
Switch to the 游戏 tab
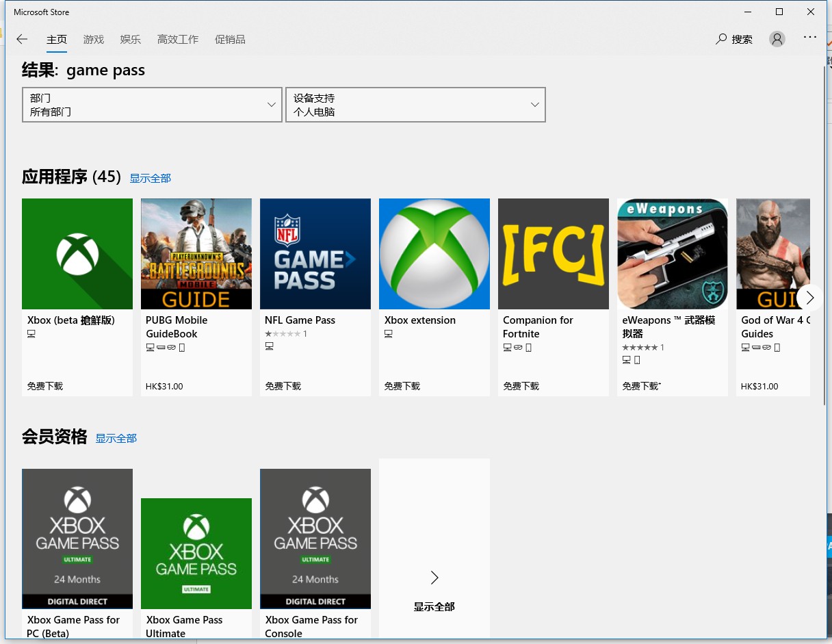pos(94,39)
